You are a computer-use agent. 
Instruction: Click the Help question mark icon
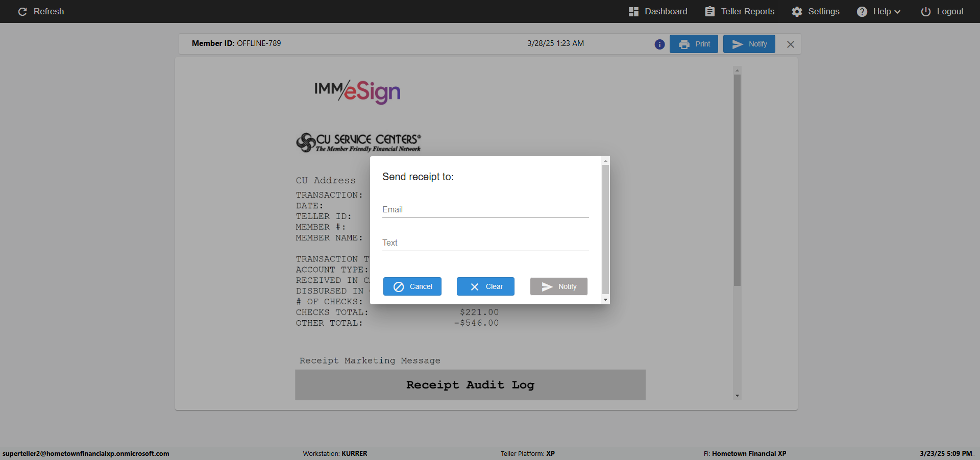862,11
